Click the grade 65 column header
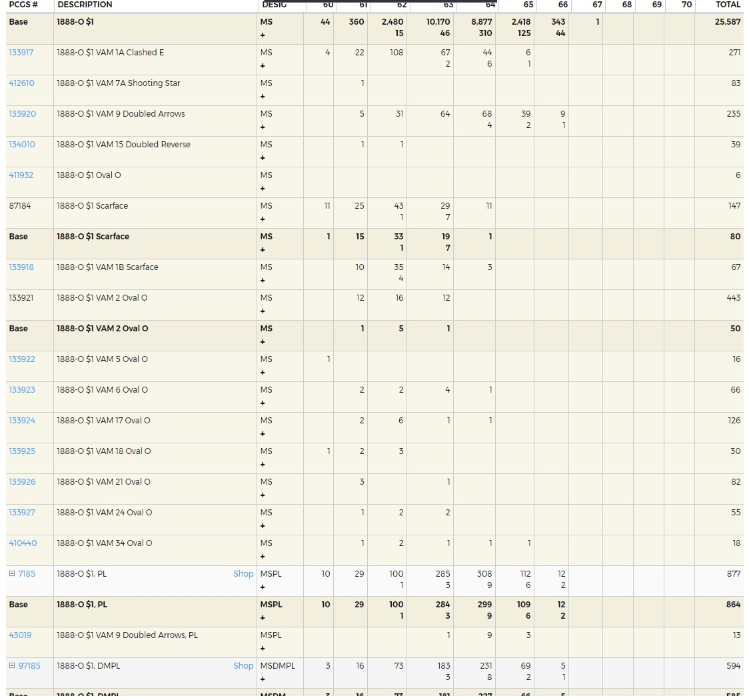This screenshot has height=700, width=749. click(x=528, y=5)
